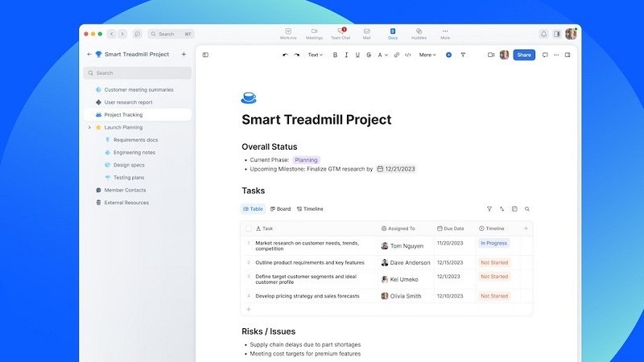644x362 pixels.
Task: Open Team Chat with unread badge
Action: (341, 34)
